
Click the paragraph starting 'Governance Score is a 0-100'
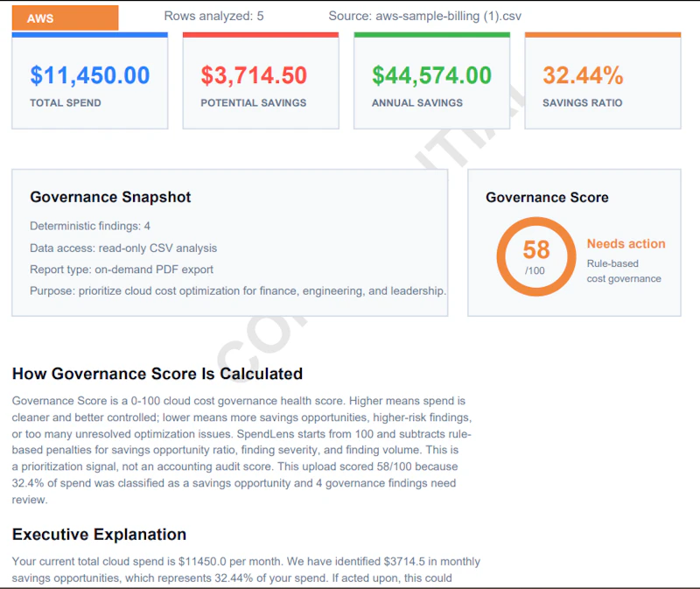[242, 450]
